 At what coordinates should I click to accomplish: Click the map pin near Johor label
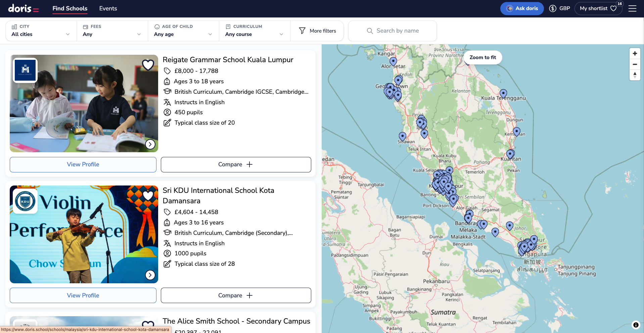509,225
